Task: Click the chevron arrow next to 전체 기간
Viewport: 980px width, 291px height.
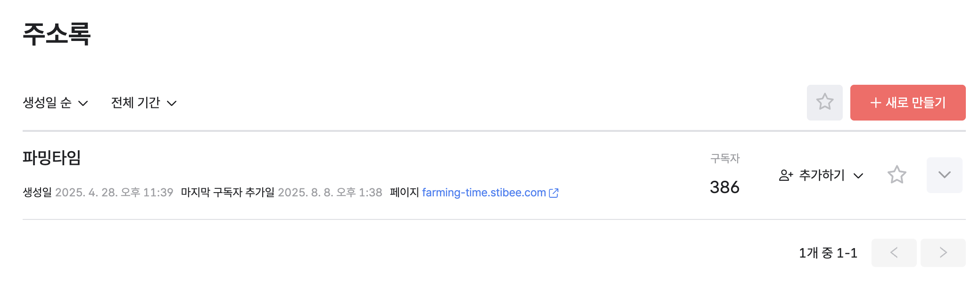Action: pos(172,103)
